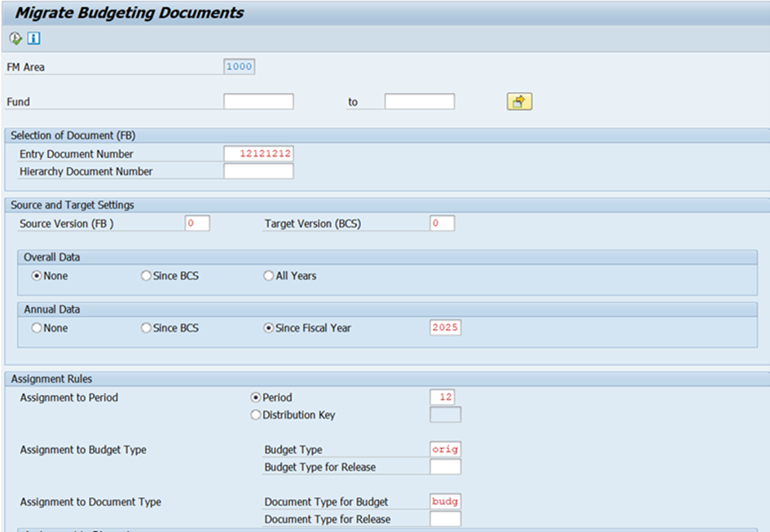The height and width of the screenshot is (532, 770).
Task: Select Since BCS under Annual Data
Action: pos(147,328)
